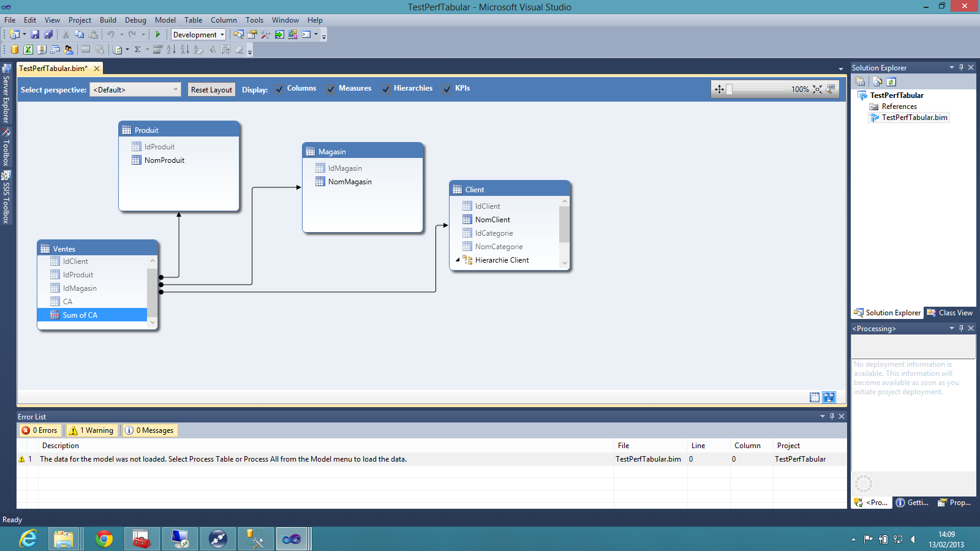Open the Development configuration dropdown

pyautogui.click(x=198, y=35)
